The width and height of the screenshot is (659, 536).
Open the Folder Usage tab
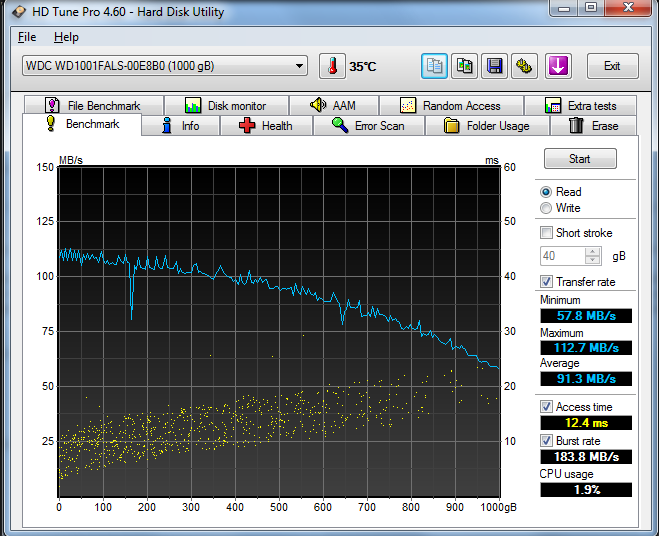486,126
